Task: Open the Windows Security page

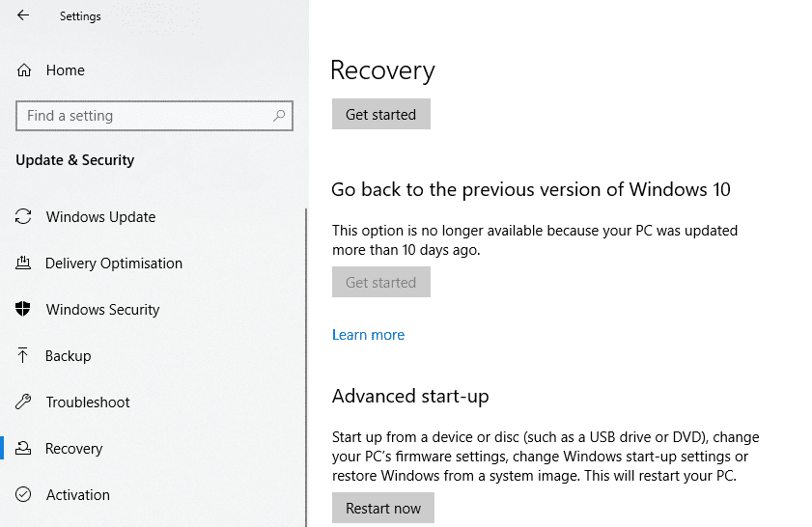Action: click(102, 310)
